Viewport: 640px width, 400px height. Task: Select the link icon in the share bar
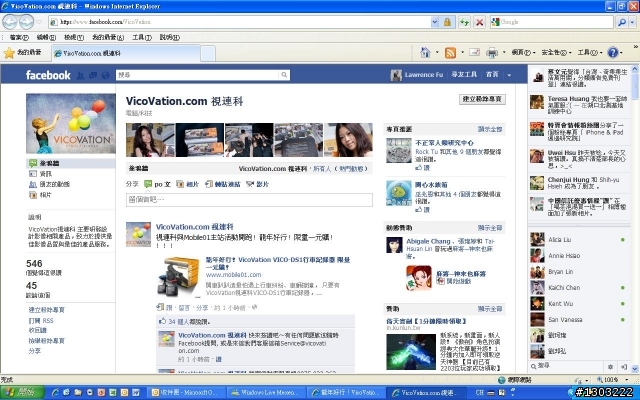pos(209,184)
